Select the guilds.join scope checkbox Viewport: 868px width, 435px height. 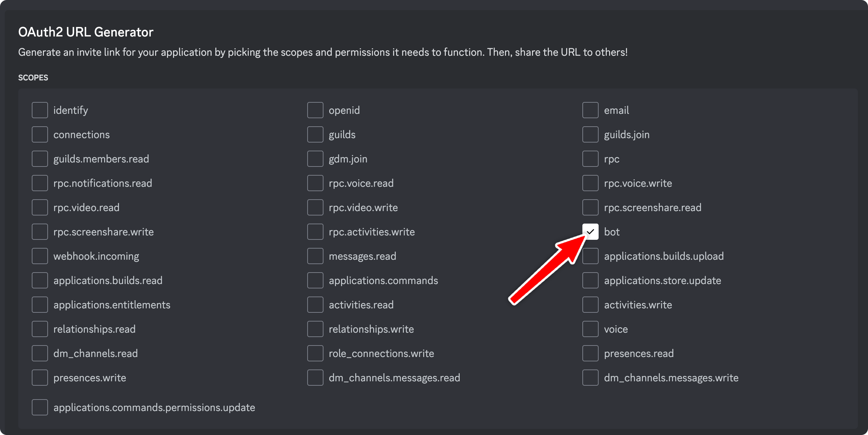[x=590, y=134]
